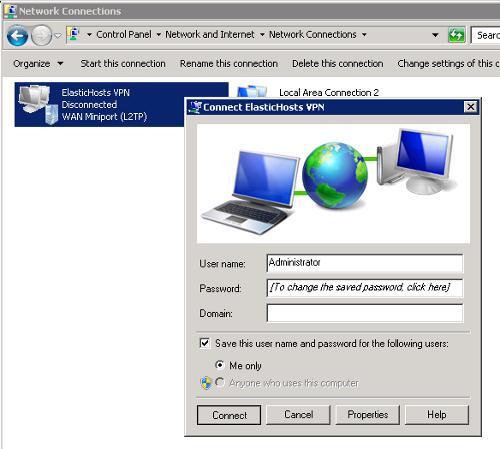500x449 pixels.
Task: Expand the arrow after Control Panel breadcrumb
Action: [159, 35]
